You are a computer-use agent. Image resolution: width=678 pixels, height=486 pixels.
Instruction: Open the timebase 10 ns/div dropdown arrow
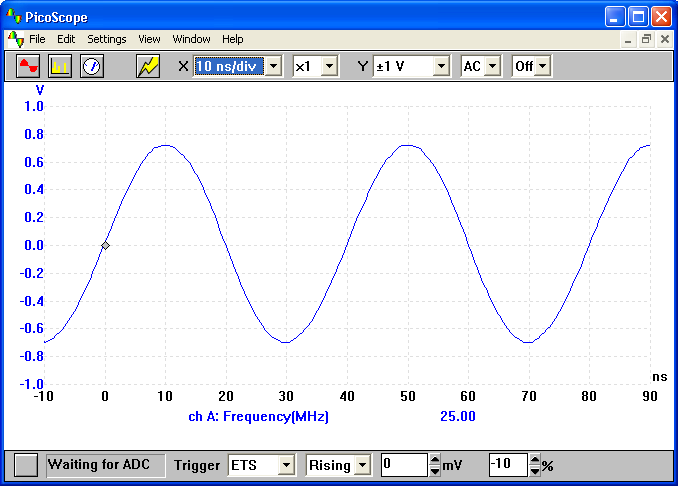point(274,66)
